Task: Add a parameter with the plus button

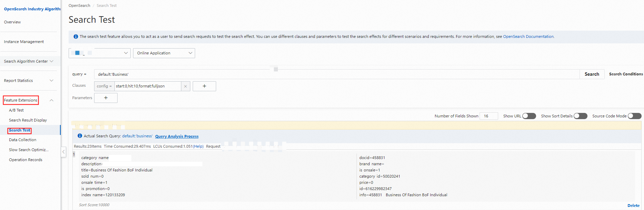Action: tap(106, 98)
